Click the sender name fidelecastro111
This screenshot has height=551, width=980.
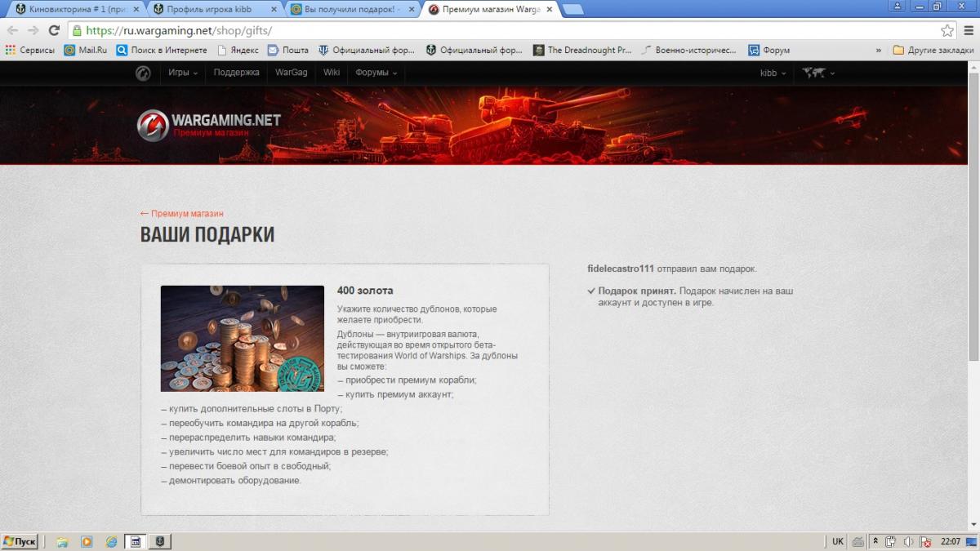click(x=621, y=269)
